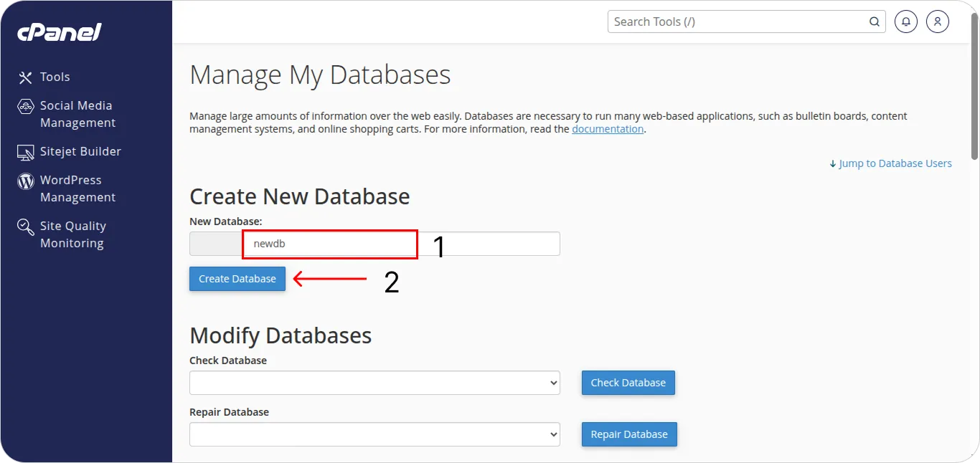This screenshot has width=980, height=463.
Task: Click the New Database label
Action: pos(226,221)
